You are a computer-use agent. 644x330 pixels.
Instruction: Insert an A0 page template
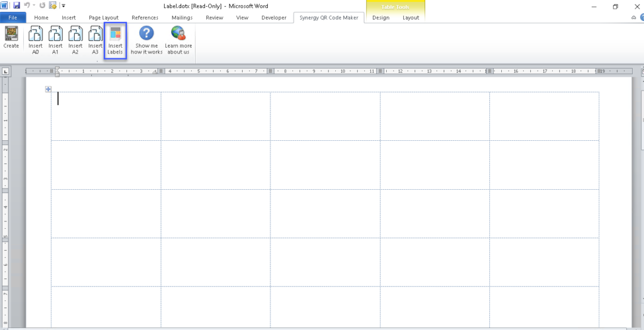[x=35, y=40]
